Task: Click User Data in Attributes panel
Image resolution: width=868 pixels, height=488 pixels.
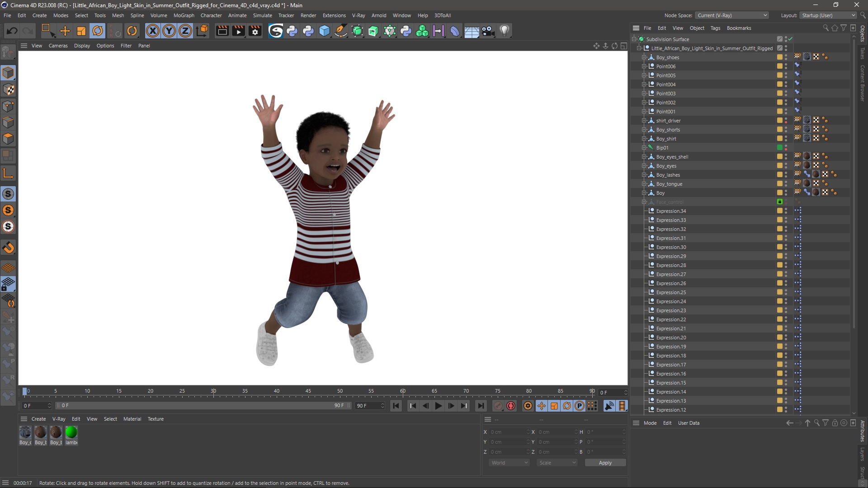Action: click(689, 423)
